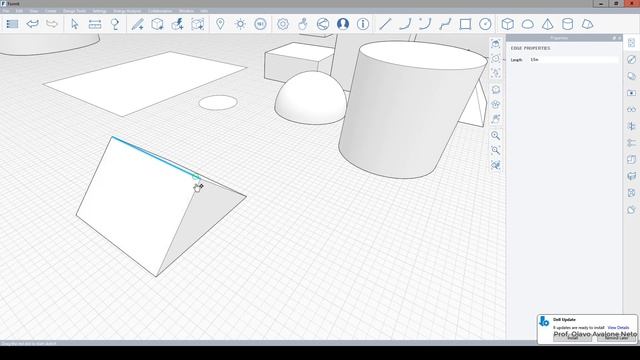Viewport: 640px width, 360px height.
Task: Open the gear settings icon
Action: pyautogui.click(x=282, y=24)
